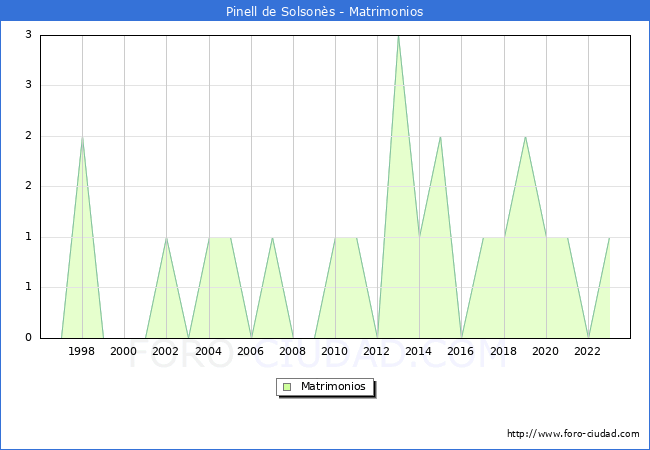Screen dimensions: 650x450
Task: Click the 2018 x-axis label
Action: pyautogui.click(x=504, y=351)
